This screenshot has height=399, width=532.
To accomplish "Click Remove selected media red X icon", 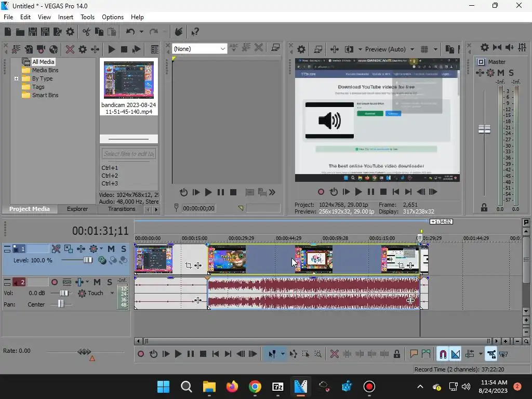I will click(x=70, y=49).
